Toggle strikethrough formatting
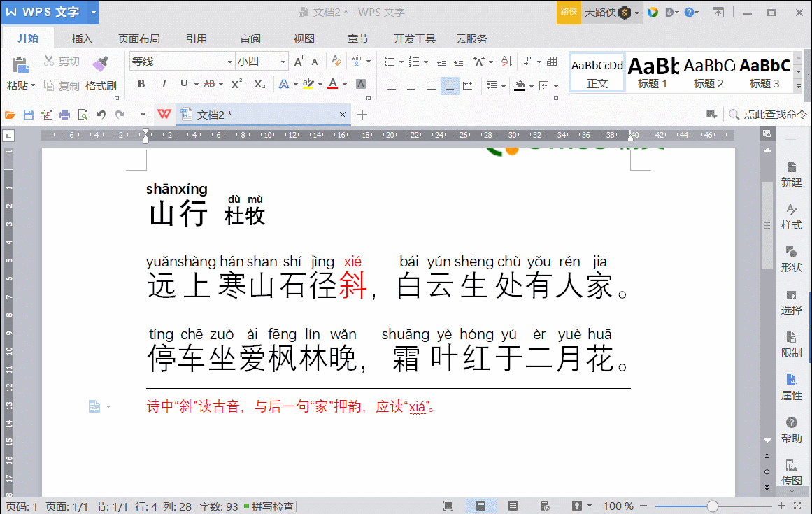Image resolution: width=812 pixels, height=514 pixels. [209, 84]
